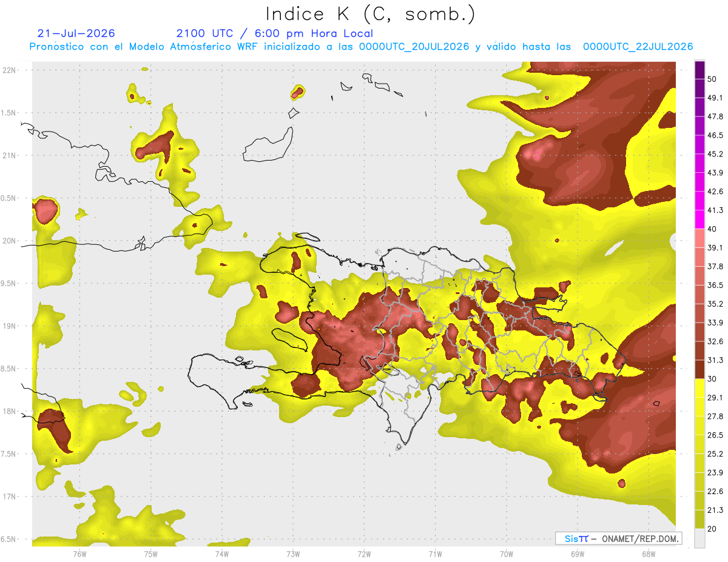Click the colorbar value 36.5
The image size is (728, 562).
[715, 285]
